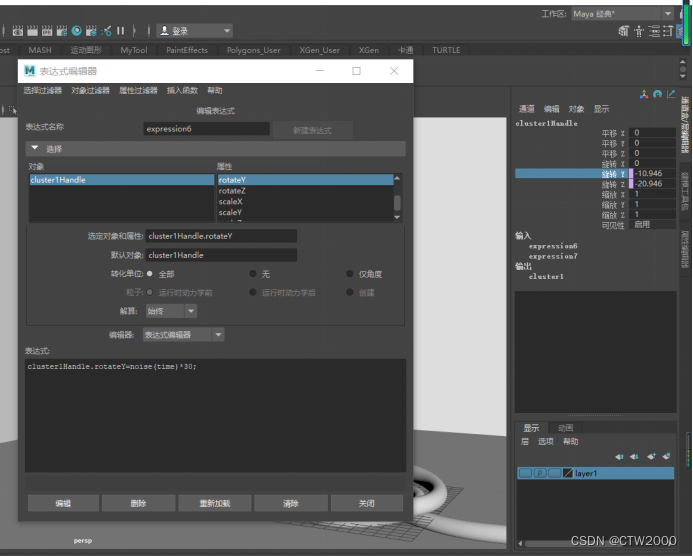Open the Render Setup layers clapboard icon
Screen dimensions: 693x556
coord(91,30)
